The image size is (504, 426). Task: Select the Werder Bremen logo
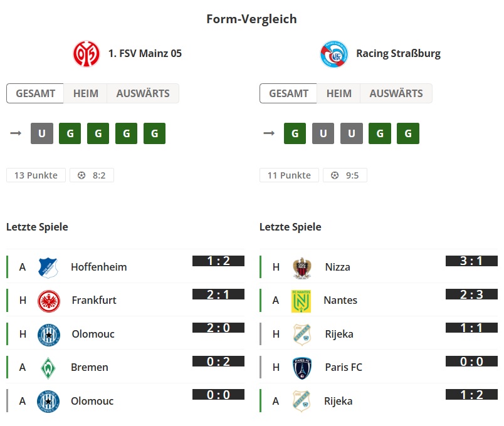click(47, 368)
